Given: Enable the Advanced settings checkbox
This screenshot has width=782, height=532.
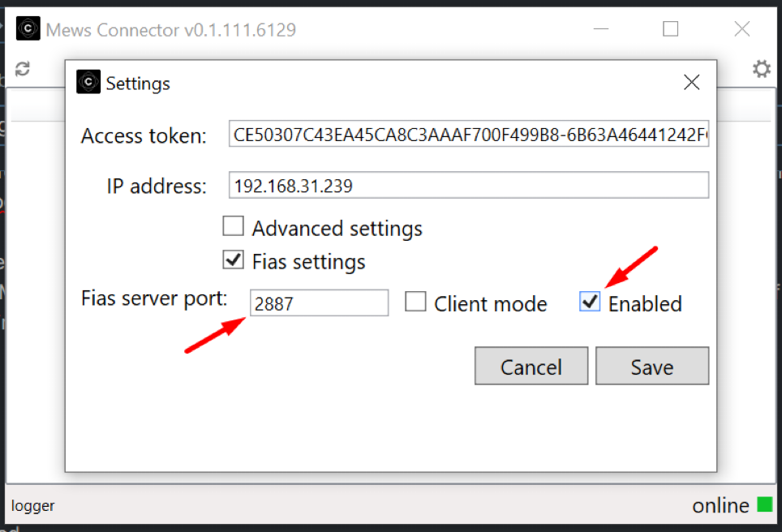Looking at the screenshot, I should click(x=234, y=227).
